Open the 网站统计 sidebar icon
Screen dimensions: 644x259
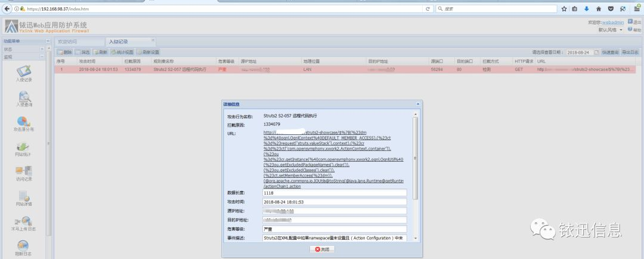point(23,146)
